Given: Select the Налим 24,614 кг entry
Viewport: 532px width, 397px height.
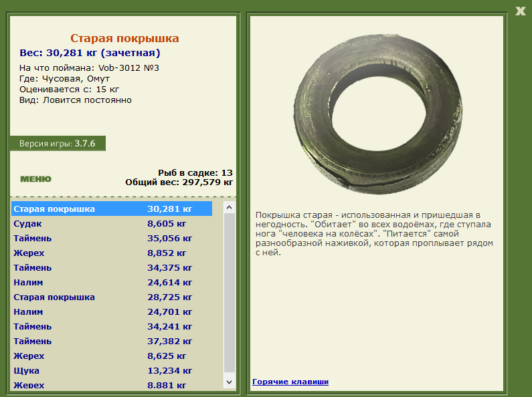Looking at the screenshot, I should coord(112,283).
